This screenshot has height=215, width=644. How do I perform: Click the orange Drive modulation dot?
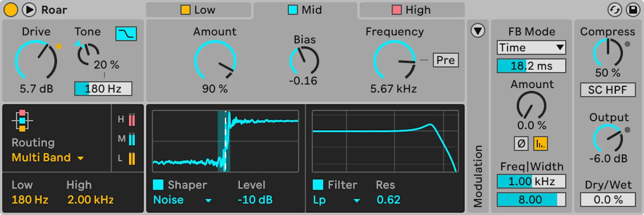pos(59,46)
